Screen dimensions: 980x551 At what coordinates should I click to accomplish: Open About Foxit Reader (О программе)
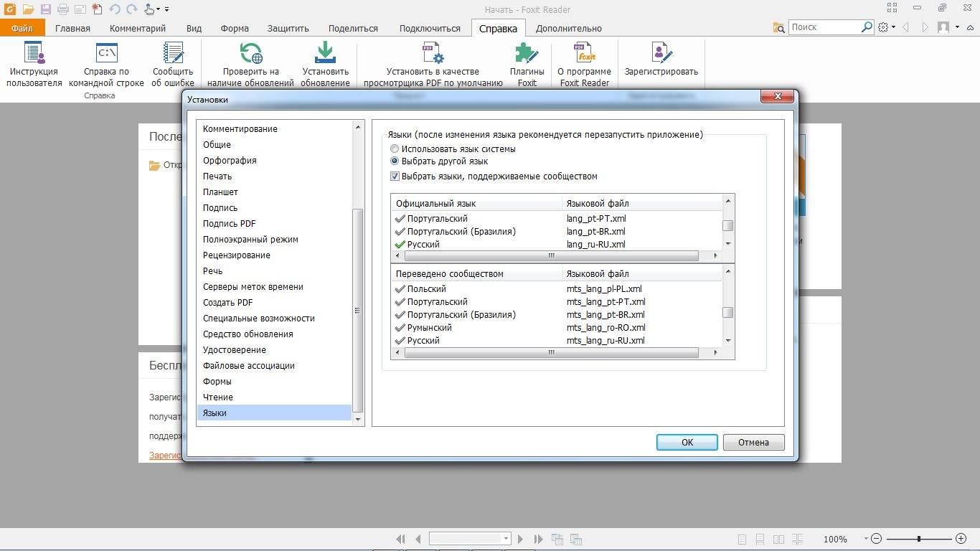[584, 65]
